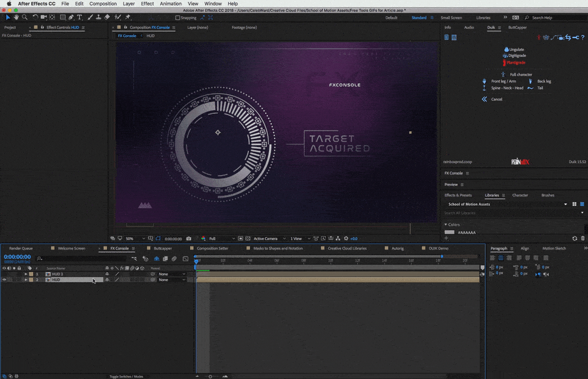Open composition flowchart icon in viewer
Image resolution: width=588 pixels, height=379 pixels.
tap(338, 238)
